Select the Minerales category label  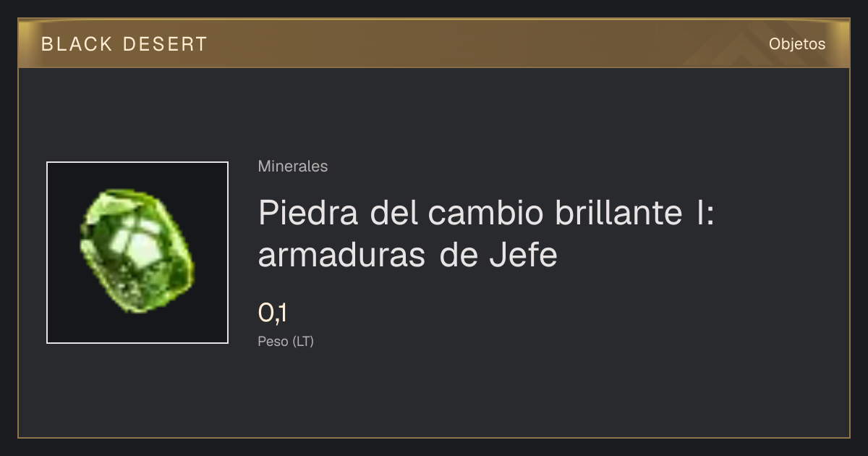[293, 166]
